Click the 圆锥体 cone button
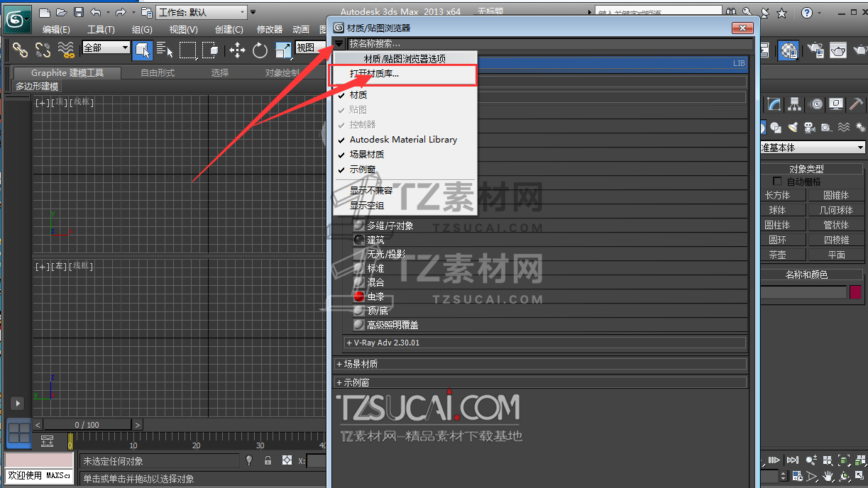Screen dimensions: 868x488 coord(836,195)
